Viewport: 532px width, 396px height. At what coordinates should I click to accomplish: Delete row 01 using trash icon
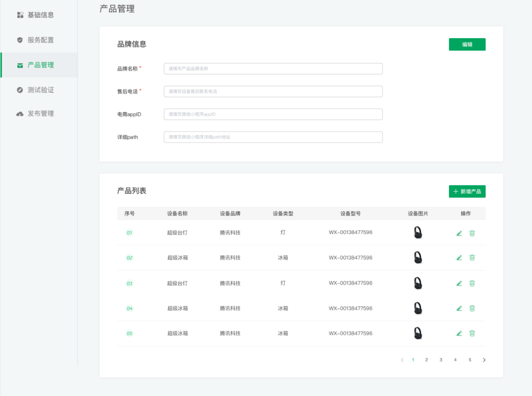tap(472, 233)
